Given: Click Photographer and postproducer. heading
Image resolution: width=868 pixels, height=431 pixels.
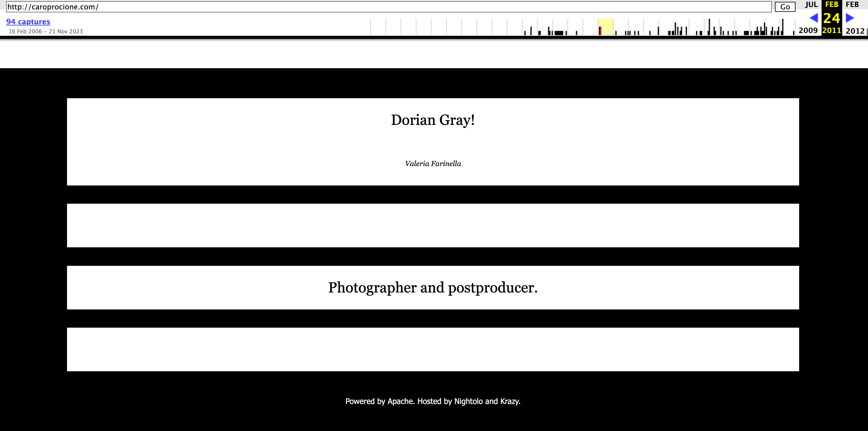Looking at the screenshot, I should [433, 288].
